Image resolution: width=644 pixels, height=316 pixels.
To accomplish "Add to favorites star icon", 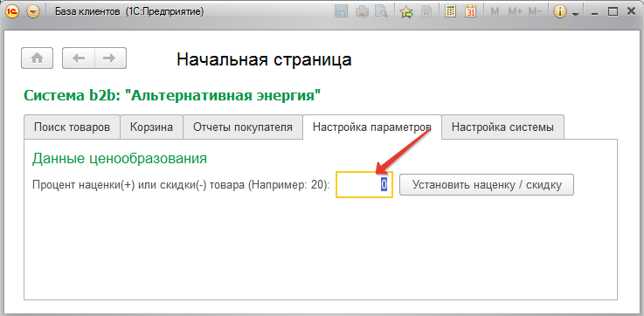I will (x=406, y=12).
